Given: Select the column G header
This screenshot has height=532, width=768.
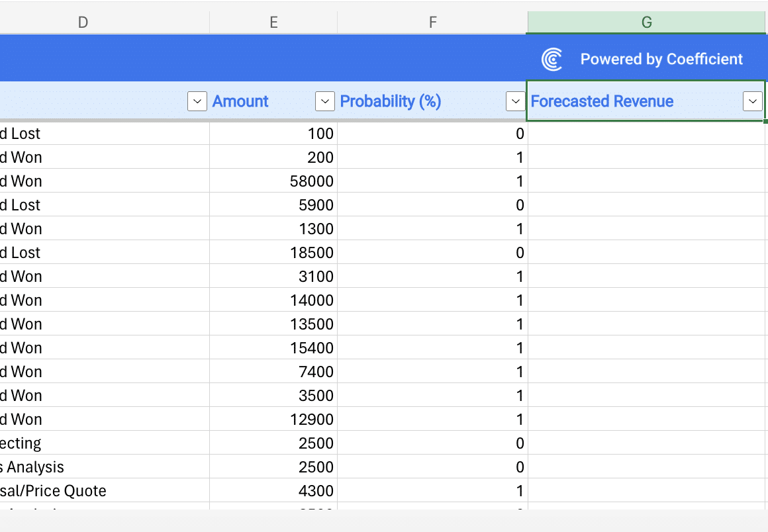Looking at the screenshot, I should point(646,22).
